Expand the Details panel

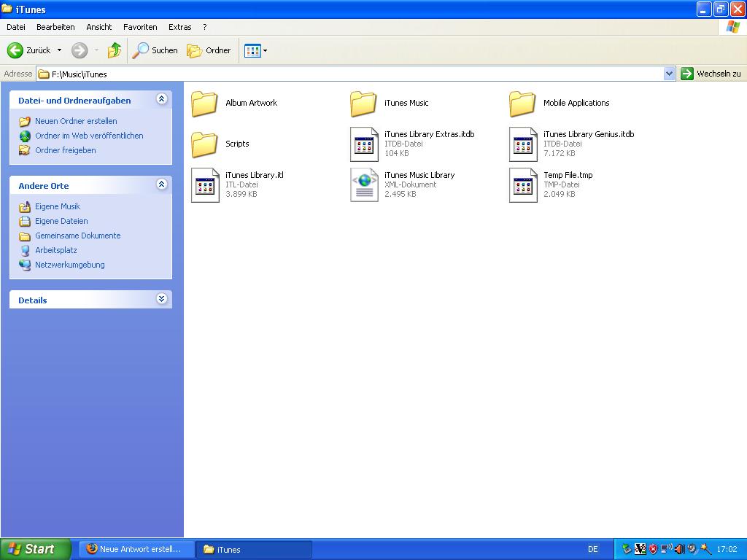161,298
